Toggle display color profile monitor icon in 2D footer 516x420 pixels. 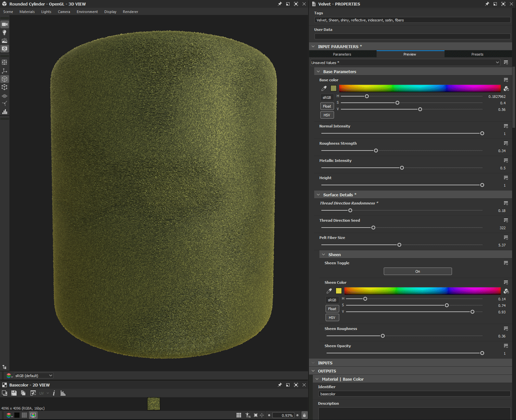click(x=33, y=415)
